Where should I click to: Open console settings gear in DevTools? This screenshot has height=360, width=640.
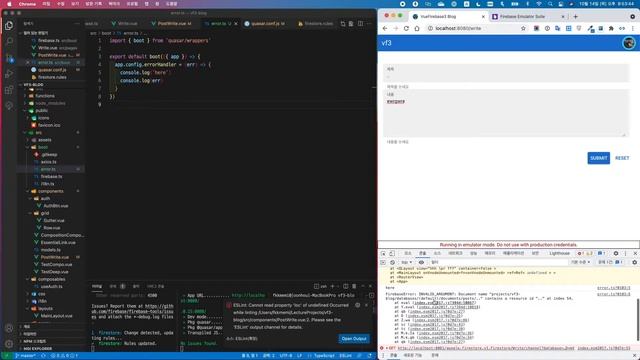pos(634,262)
